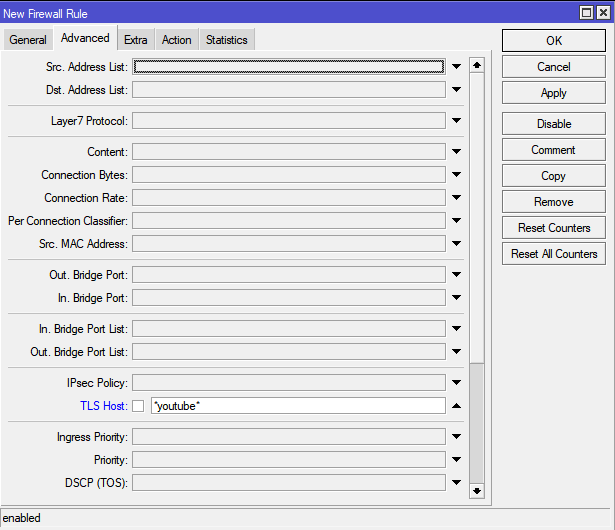Viewport: 615px width, 530px height.
Task: Expand Per Connection Classifier option
Action: tap(456, 220)
